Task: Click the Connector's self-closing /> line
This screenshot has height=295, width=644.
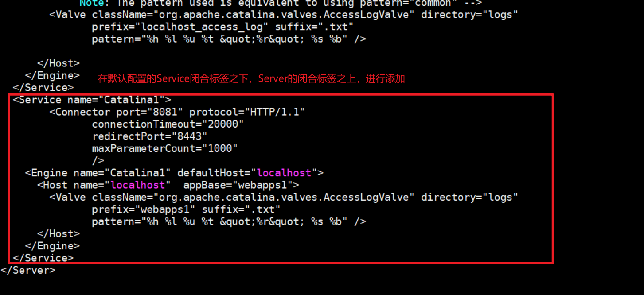Action: tap(98, 160)
